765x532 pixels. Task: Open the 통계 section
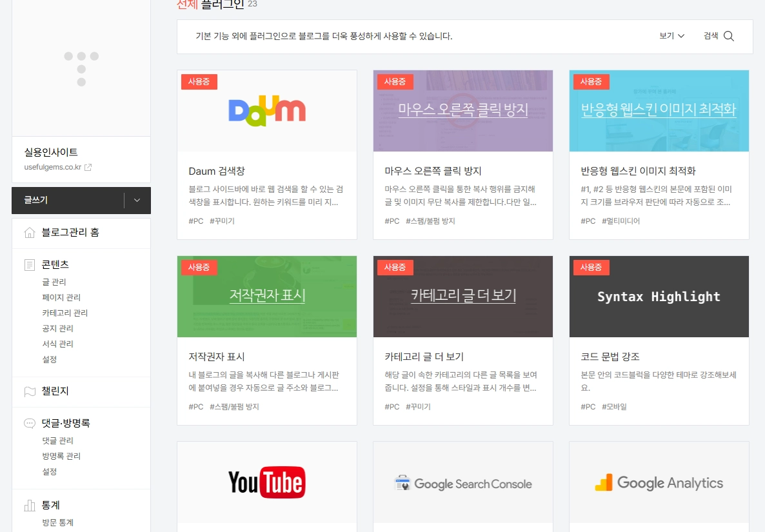click(x=51, y=506)
